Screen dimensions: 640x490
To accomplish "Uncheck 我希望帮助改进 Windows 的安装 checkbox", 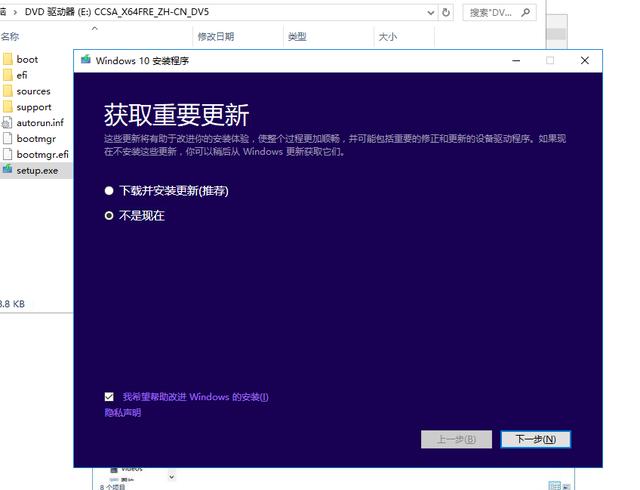I will (109, 396).
